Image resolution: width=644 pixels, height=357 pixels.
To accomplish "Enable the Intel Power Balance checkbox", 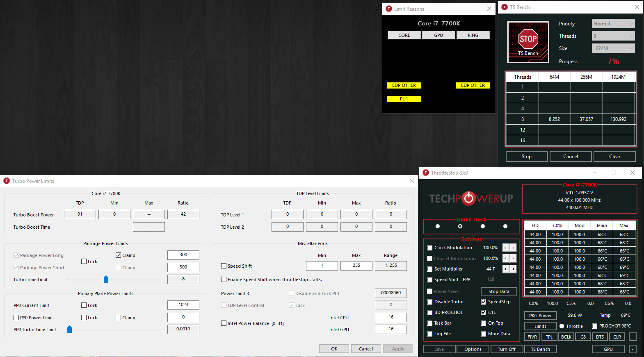I will click(224, 323).
